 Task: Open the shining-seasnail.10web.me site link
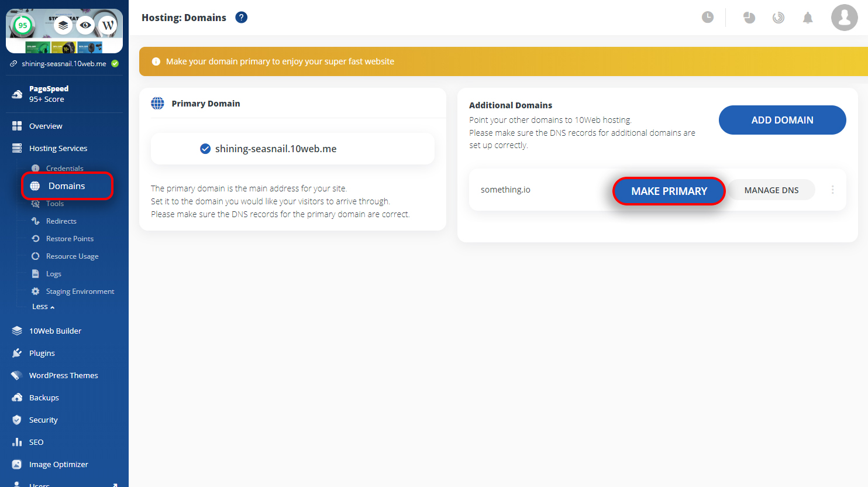pos(64,64)
